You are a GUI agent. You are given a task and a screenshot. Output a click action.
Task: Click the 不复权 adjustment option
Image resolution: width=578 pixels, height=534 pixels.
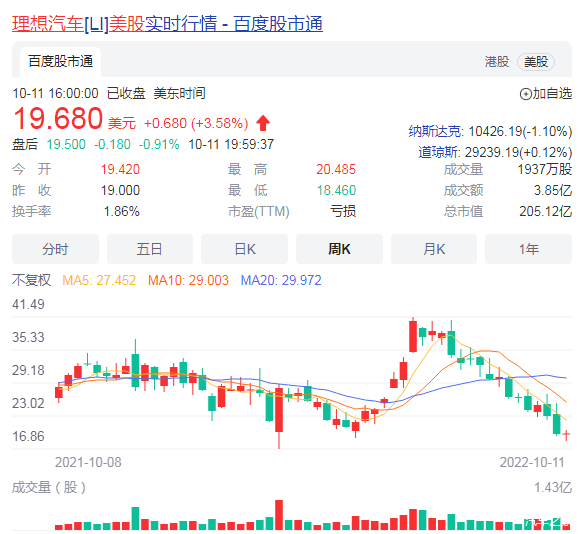(31, 280)
